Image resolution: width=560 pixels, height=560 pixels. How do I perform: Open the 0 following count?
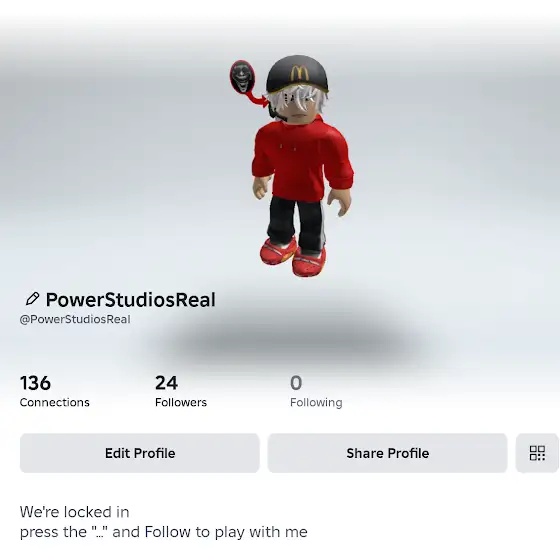(296, 383)
